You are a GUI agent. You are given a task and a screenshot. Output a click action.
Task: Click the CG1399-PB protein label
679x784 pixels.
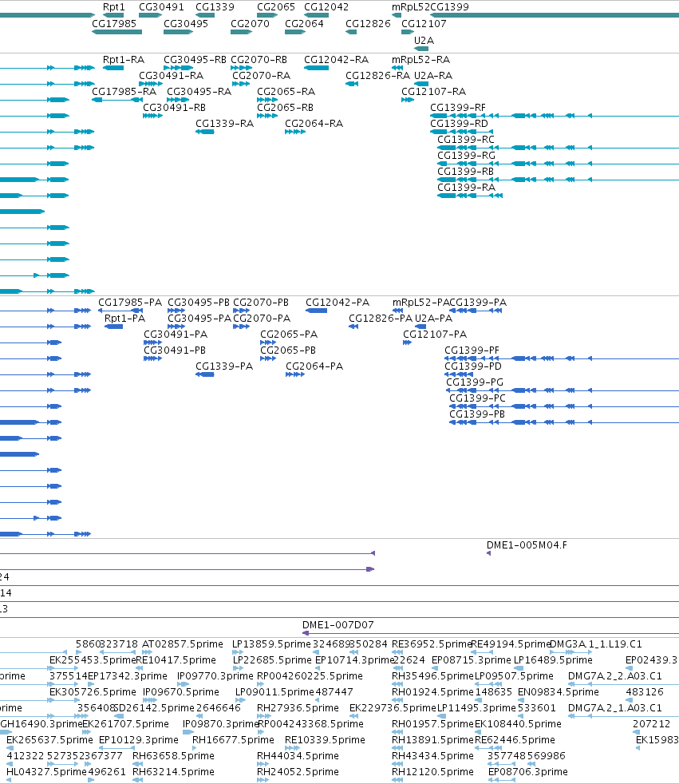click(x=477, y=414)
